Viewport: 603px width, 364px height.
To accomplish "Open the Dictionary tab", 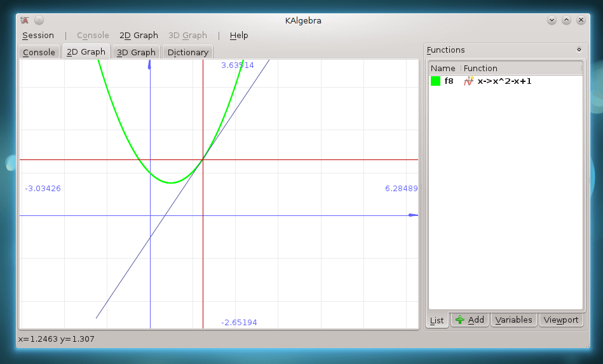I will click(x=187, y=53).
